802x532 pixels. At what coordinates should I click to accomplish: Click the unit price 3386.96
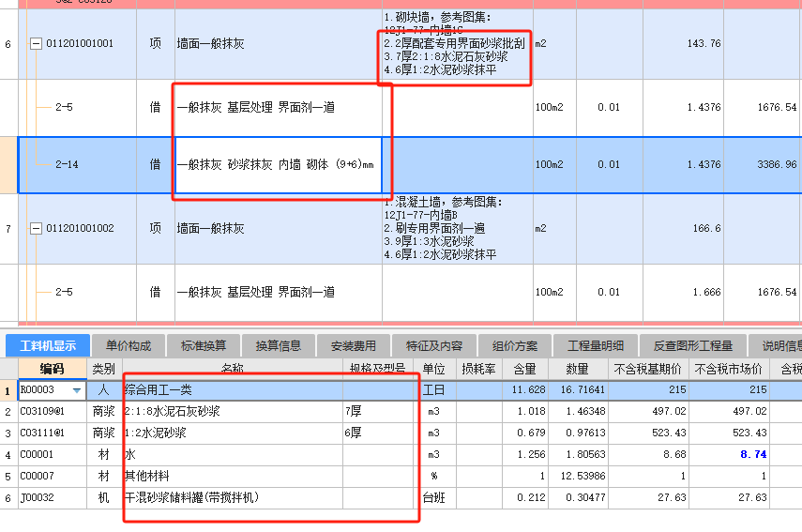tap(777, 165)
